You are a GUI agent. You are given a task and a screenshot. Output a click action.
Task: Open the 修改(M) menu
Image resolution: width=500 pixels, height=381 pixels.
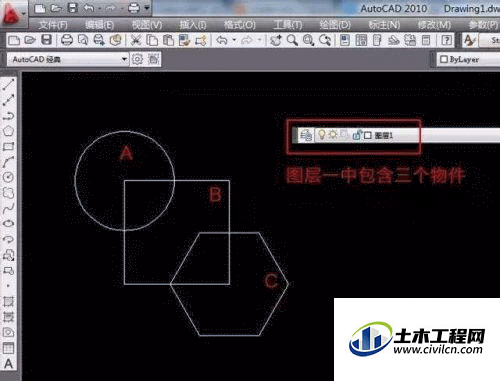pos(434,25)
